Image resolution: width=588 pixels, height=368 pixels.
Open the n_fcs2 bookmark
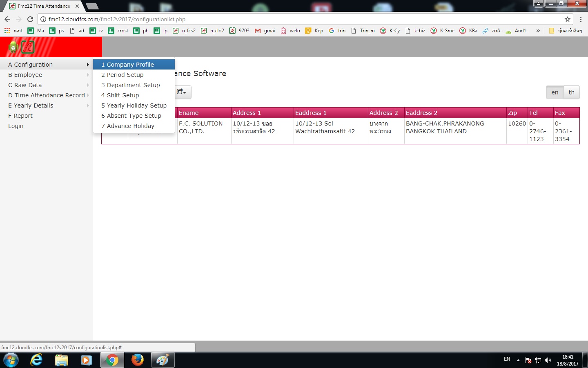tap(184, 31)
